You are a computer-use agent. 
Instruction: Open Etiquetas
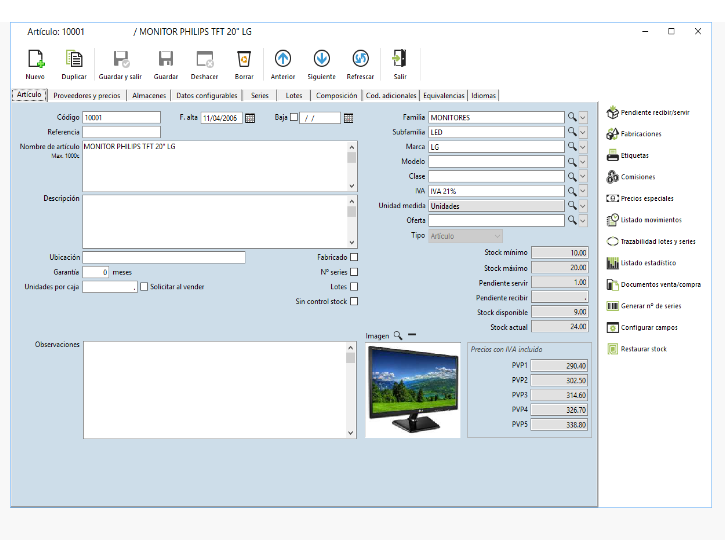pos(628,155)
